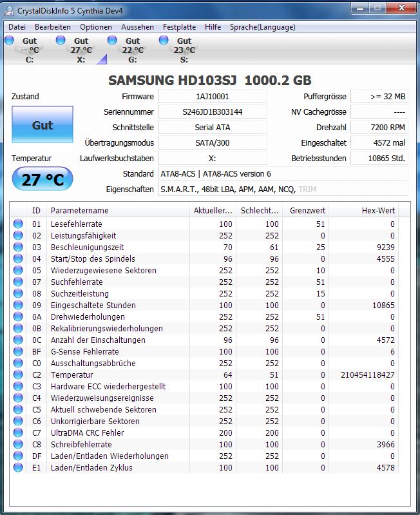420x515 pixels.
Task: Click the ID column header
Action: pos(37,210)
